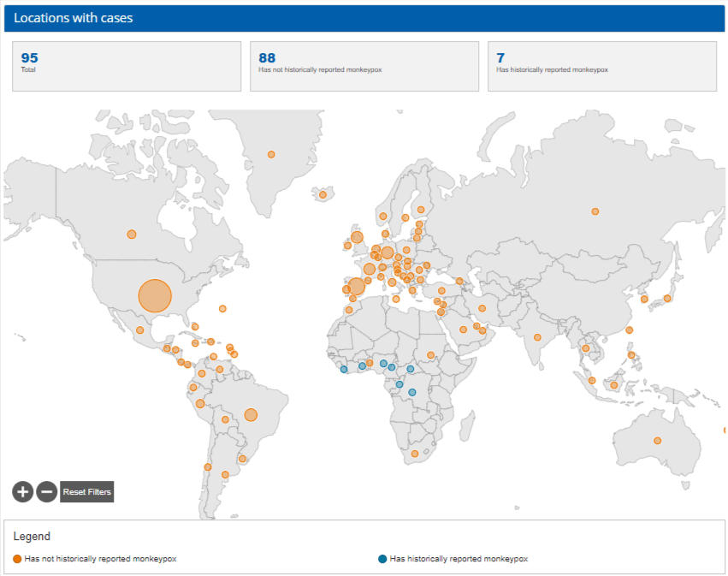Select the Brazil case bubble

[251, 415]
